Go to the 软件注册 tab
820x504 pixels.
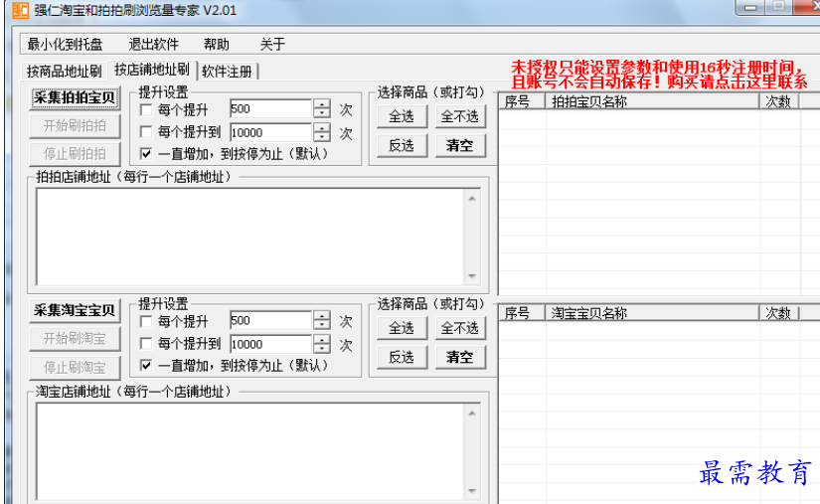click(x=227, y=72)
